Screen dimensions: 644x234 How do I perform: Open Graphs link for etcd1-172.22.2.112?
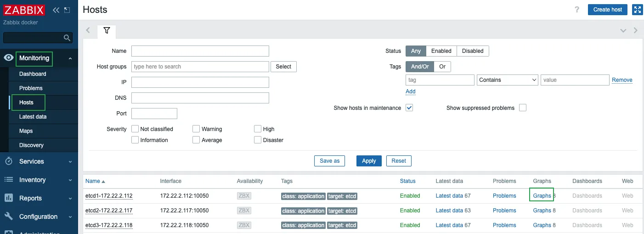pyautogui.click(x=542, y=196)
